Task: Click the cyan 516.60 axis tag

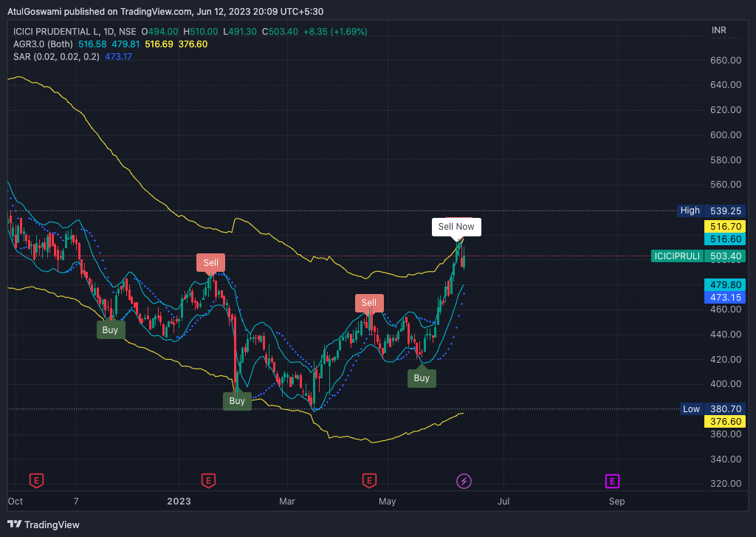Action: [x=725, y=239]
